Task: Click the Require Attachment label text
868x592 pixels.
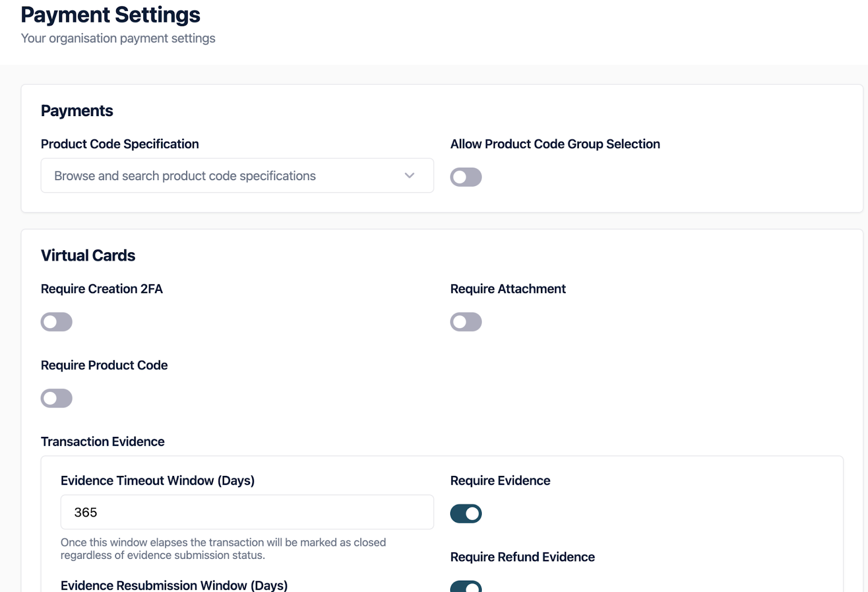Action: coord(508,289)
